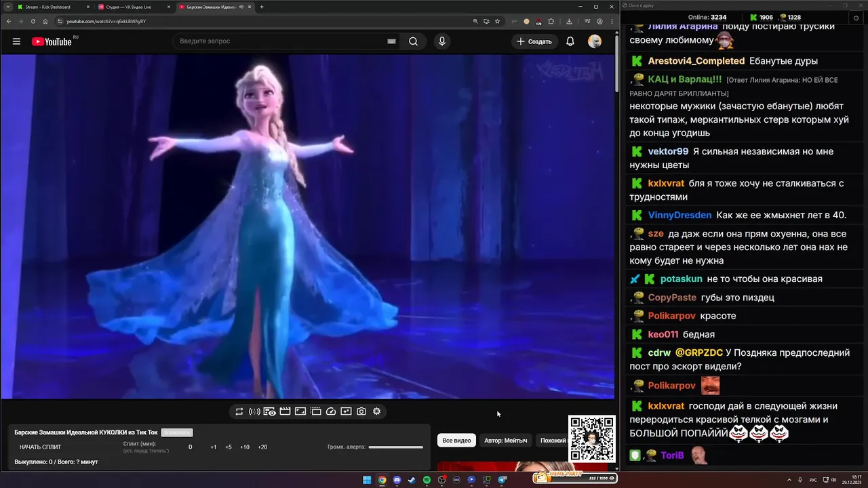The image size is (868, 488).
Task: Open the Windows Start menu
Action: pyautogui.click(x=367, y=480)
